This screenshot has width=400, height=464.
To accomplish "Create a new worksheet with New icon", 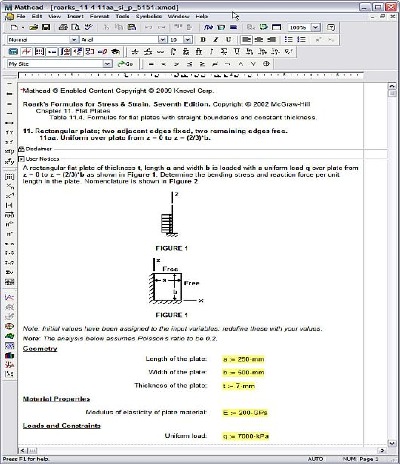I will point(14,27).
